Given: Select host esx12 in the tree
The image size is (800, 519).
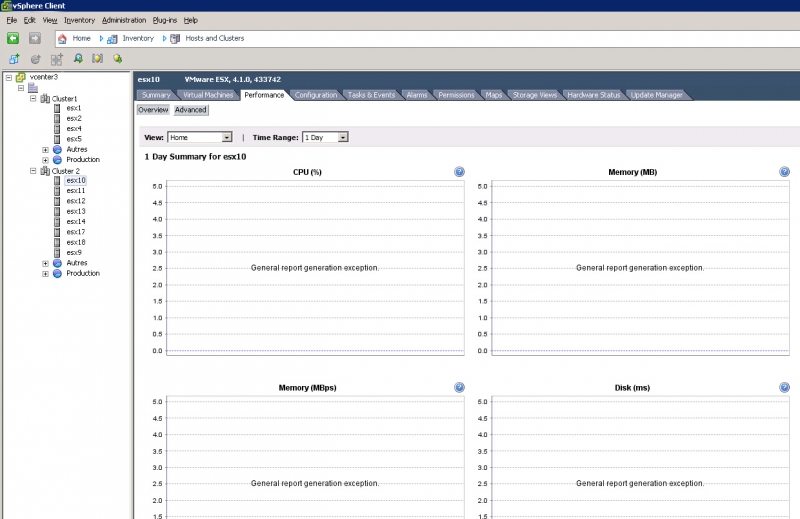Looking at the screenshot, I should click(76, 201).
